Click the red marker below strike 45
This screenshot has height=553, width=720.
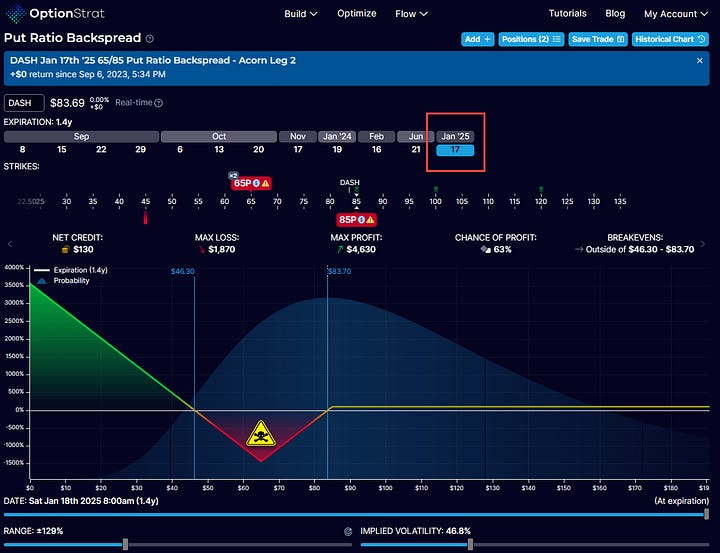coord(146,217)
